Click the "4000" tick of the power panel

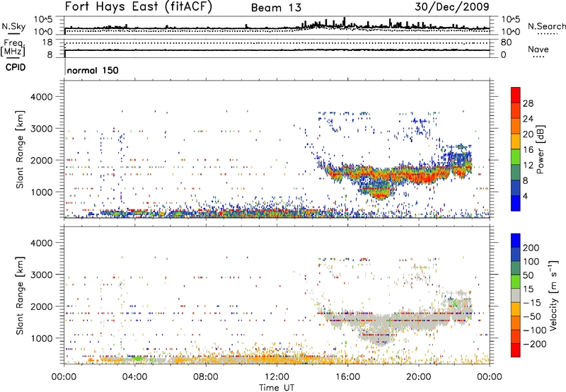point(41,97)
